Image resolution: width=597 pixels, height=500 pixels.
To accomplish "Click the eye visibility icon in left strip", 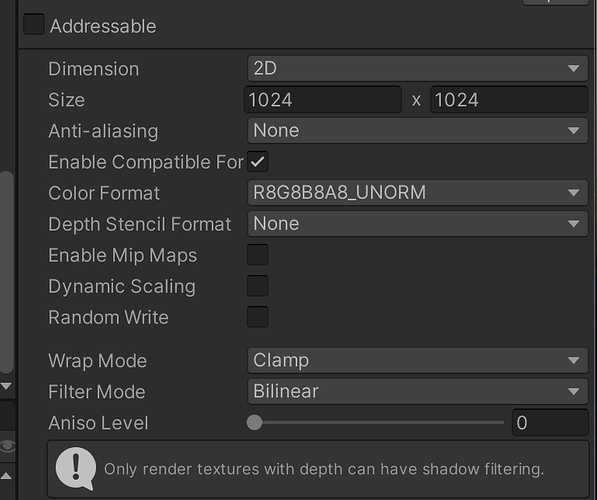I will (x=6, y=446).
